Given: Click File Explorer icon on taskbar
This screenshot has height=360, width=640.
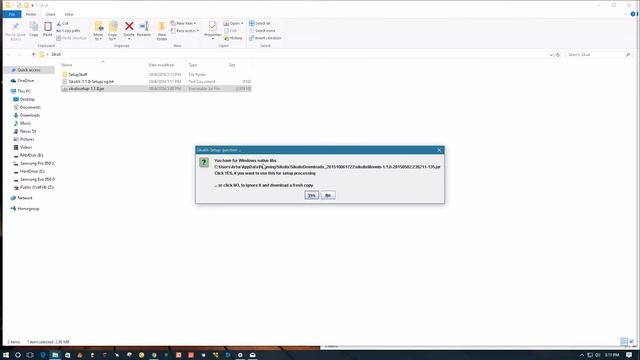Looking at the screenshot, I should click(x=55, y=355).
